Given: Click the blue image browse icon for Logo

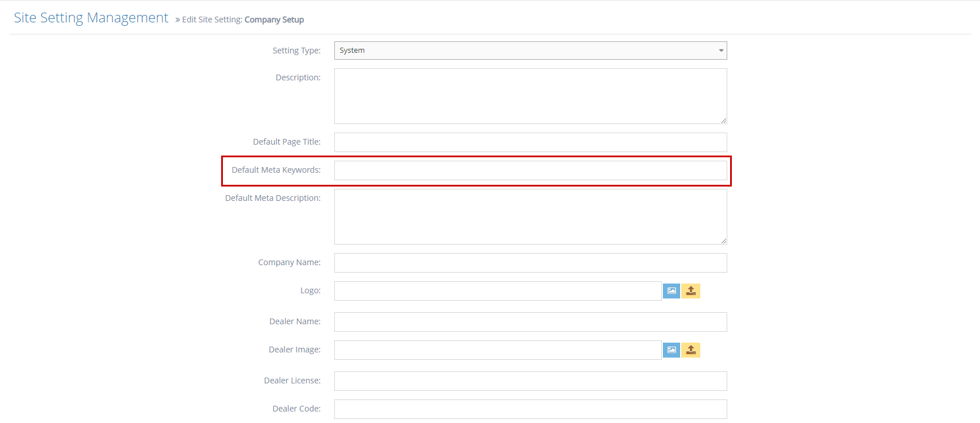Looking at the screenshot, I should point(671,291).
